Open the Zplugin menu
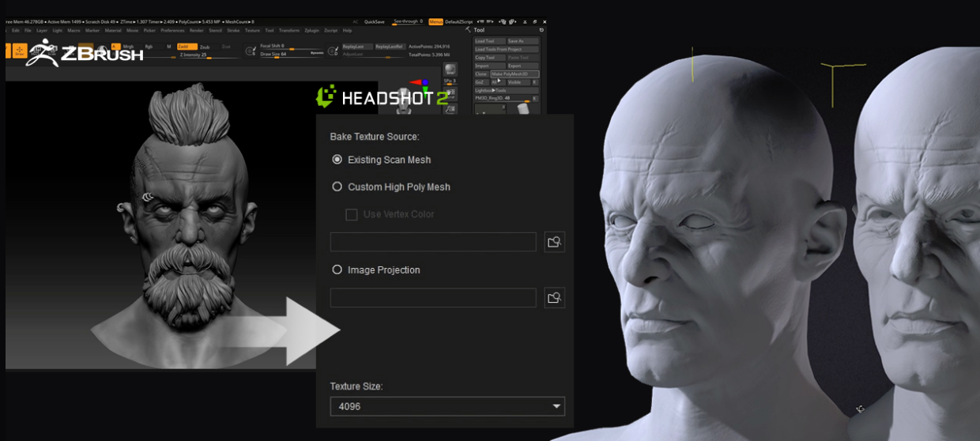Image resolution: width=980 pixels, height=441 pixels. point(311,31)
